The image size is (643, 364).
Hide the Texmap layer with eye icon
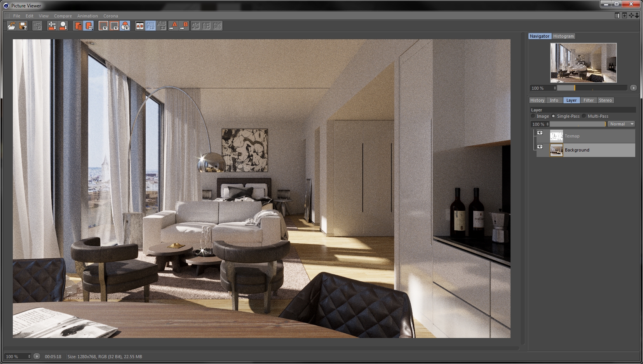[x=540, y=133]
